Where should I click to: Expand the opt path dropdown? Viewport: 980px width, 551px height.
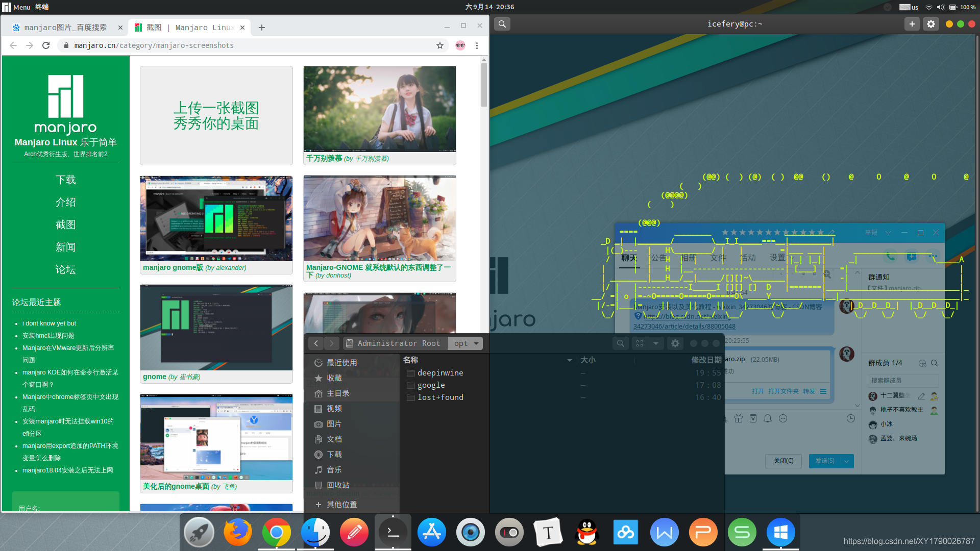[x=476, y=343]
